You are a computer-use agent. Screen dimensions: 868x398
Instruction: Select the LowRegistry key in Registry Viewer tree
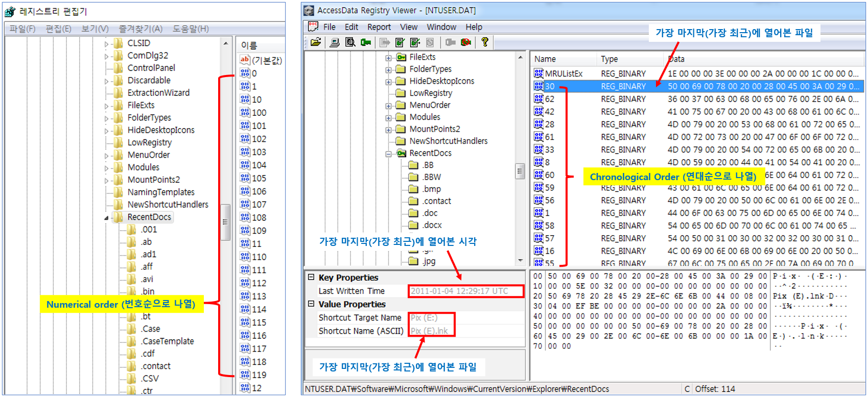431,93
